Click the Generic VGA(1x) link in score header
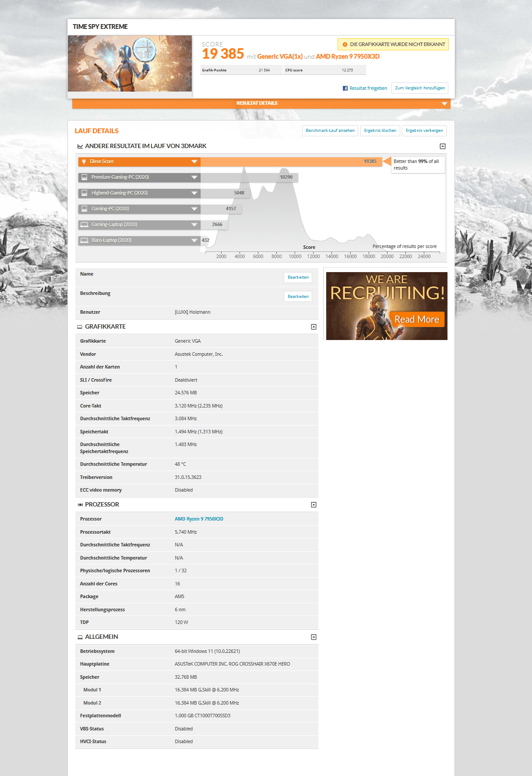 tap(280, 57)
